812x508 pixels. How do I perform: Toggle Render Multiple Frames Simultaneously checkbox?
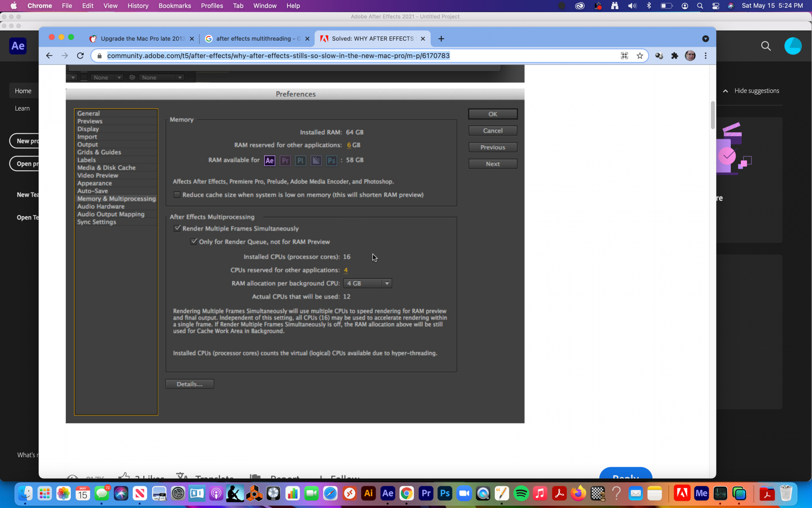(177, 228)
